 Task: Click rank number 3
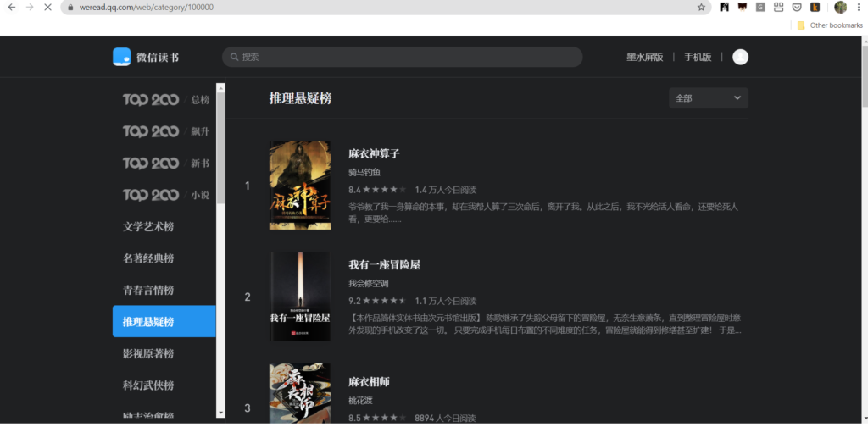pos(248,408)
